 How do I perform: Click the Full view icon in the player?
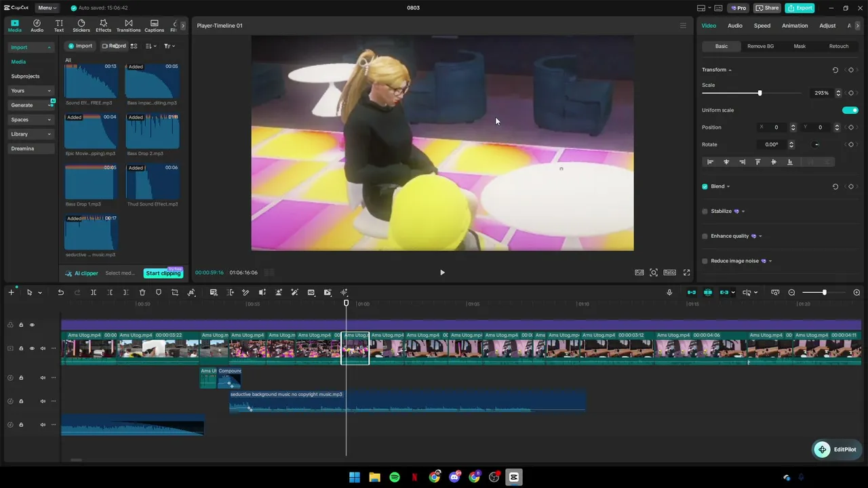pyautogui.click(x=639, y=272)
